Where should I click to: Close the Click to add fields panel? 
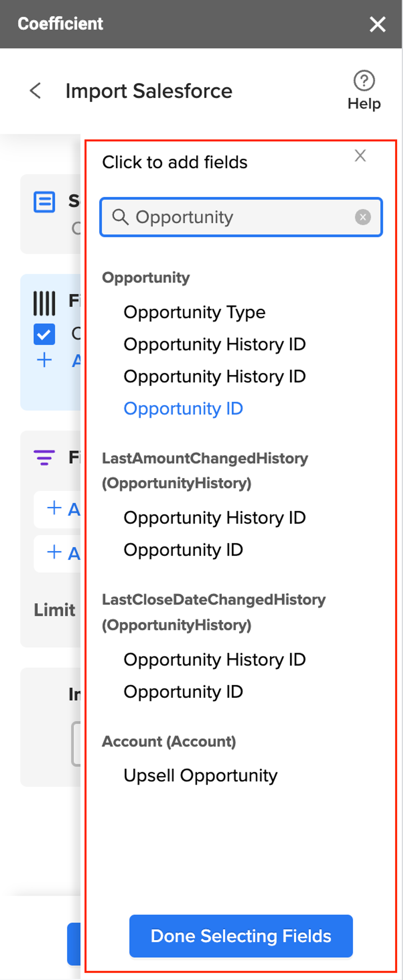click(x=360, y=155)
